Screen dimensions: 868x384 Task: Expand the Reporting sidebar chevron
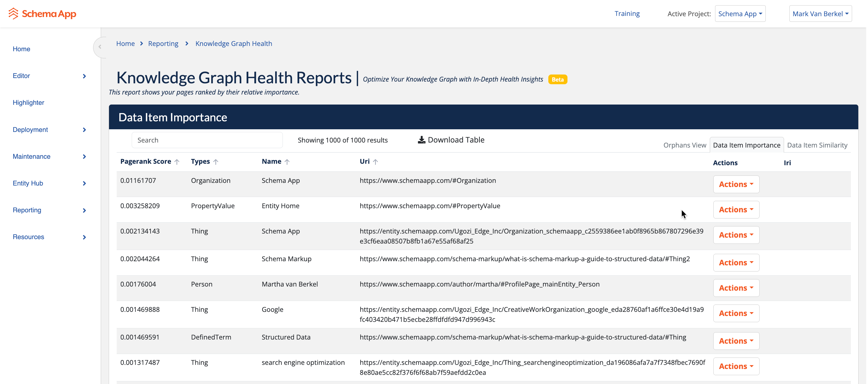point(84,211)
